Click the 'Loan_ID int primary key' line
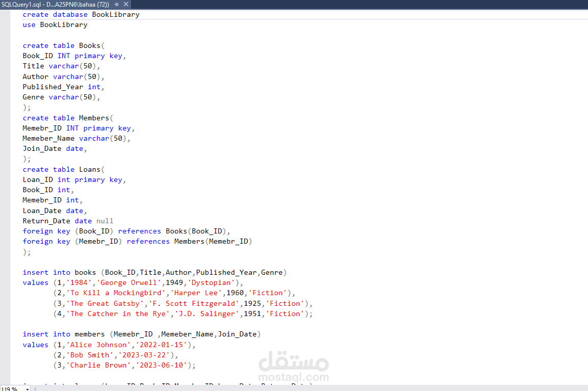588x391 pixels. tap(74, 180)
